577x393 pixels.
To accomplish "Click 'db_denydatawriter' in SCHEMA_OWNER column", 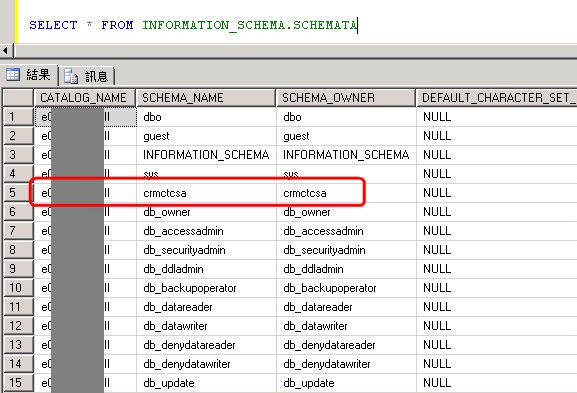I will click(x=326, y=364).
